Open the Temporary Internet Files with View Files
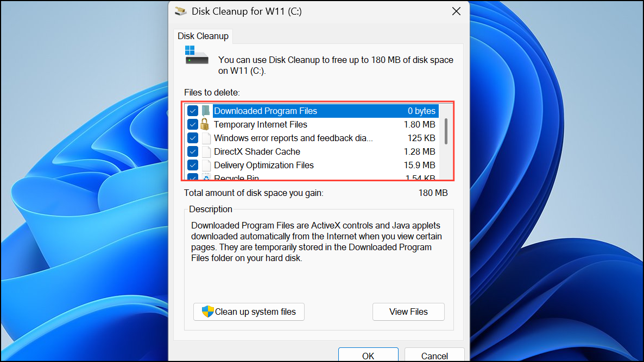The height and width of the screenshot is (362, 644). coord(408,312)
